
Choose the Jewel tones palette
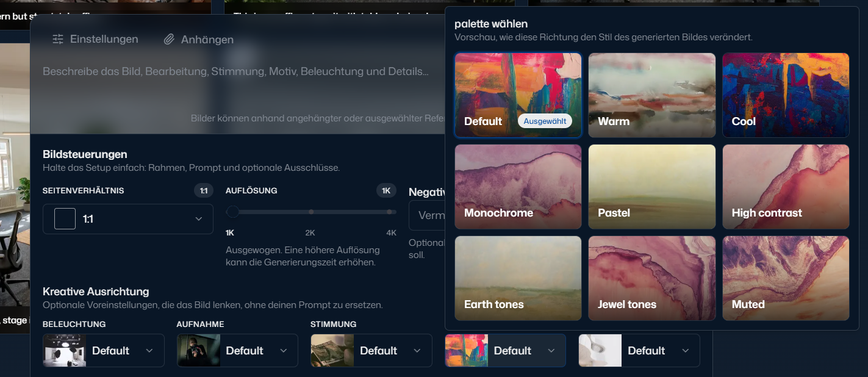pyautogui.click(x=652, y=278)
